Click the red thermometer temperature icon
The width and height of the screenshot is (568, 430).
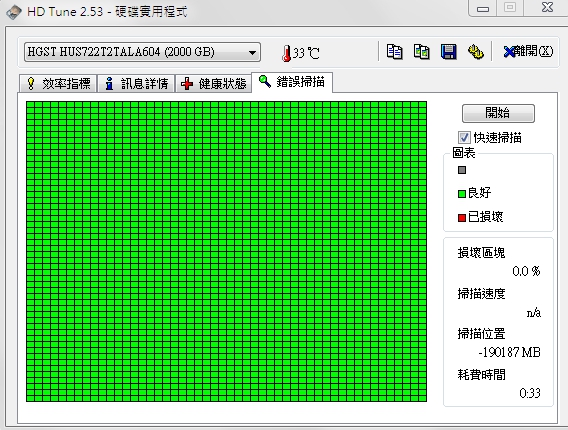(x=287, y=53)
